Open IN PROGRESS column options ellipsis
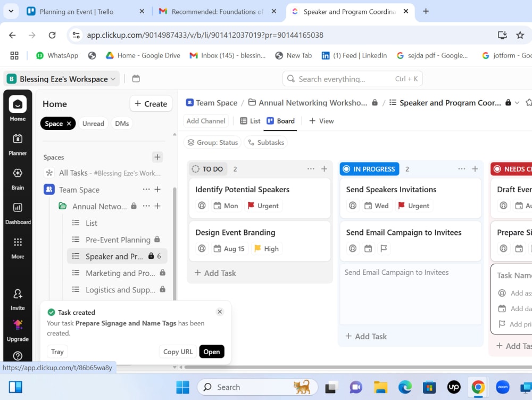This screenshot has height=400, width=532. (x=462, y=169)
